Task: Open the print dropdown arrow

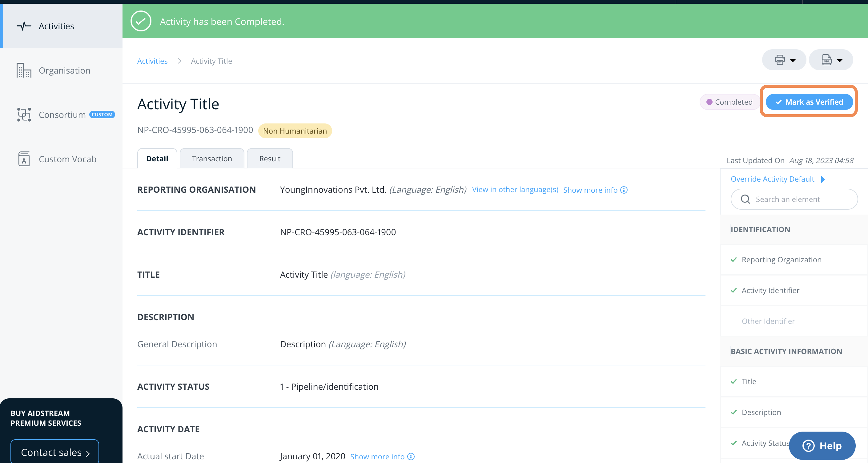Action: [x=793, y=60]
